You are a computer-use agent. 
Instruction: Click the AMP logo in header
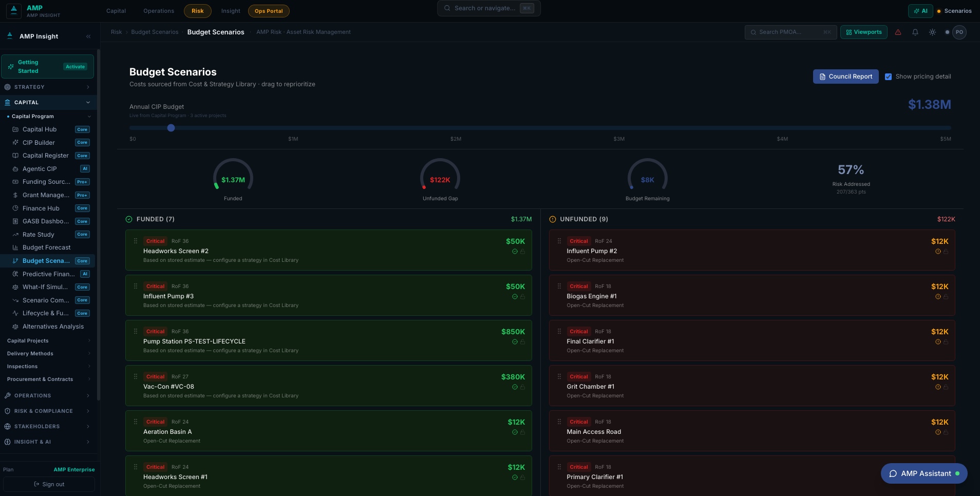click(x=14, y=10)
